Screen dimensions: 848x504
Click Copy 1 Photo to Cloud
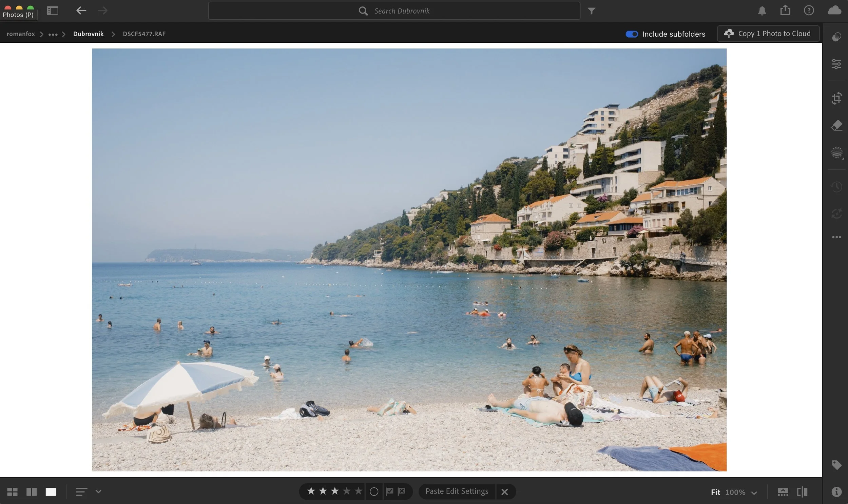768,34
